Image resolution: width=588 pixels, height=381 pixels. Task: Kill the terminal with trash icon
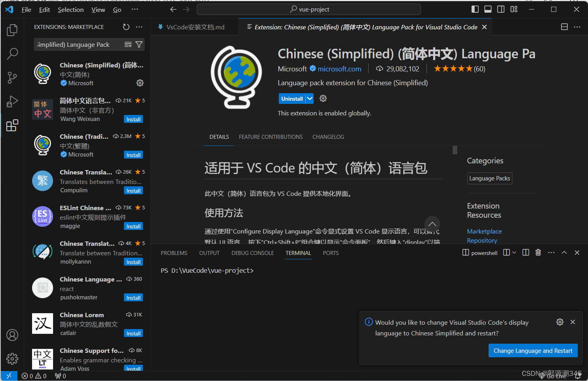(538, 253)
